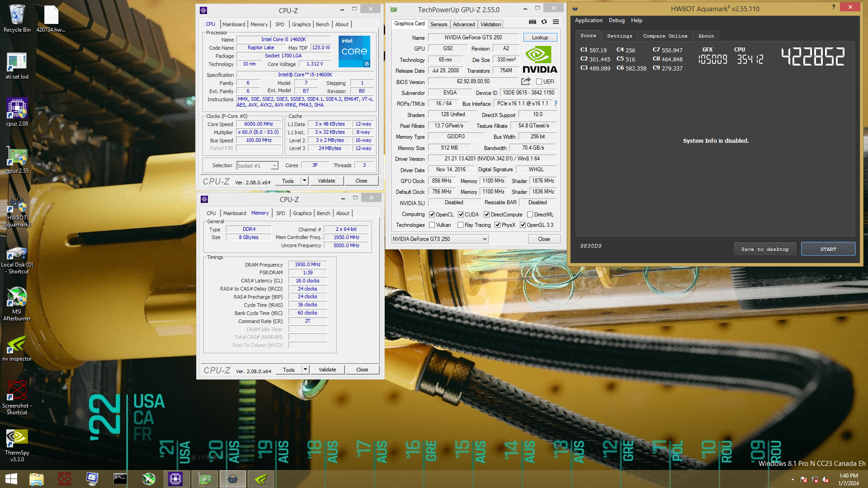
Task: Open the Sensors tab in GPU-Z
Action: [x=439, y=24]
